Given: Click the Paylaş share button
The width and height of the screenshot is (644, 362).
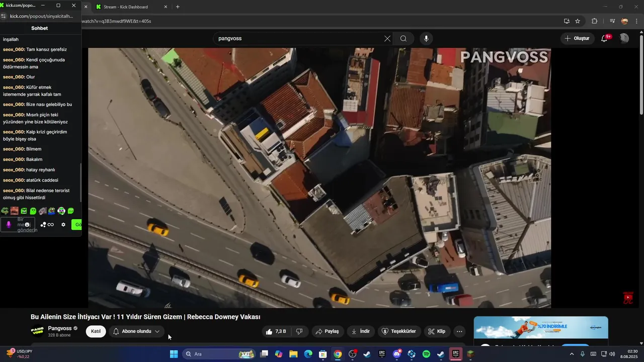Looking at the screenshot, I should [327, 331].
